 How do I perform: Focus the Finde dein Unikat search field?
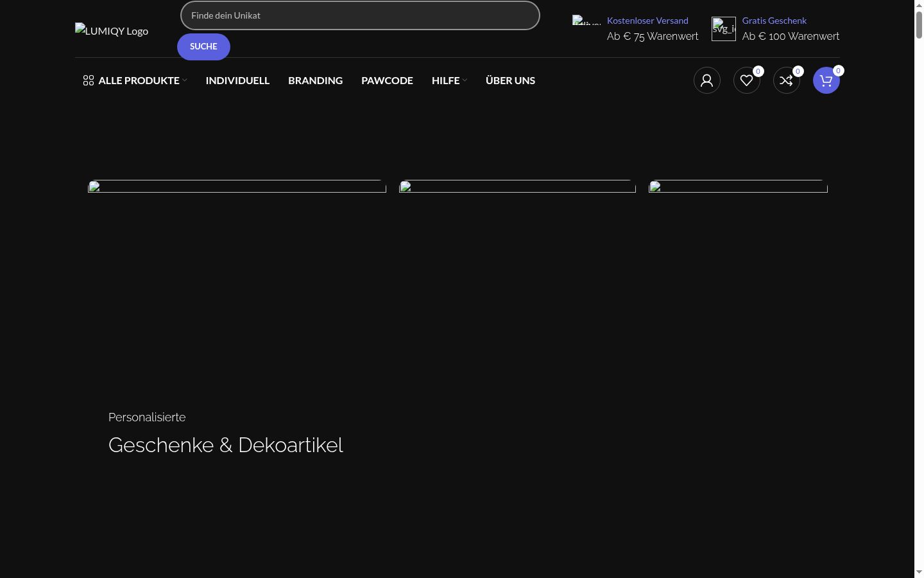(x=360, y=15)
